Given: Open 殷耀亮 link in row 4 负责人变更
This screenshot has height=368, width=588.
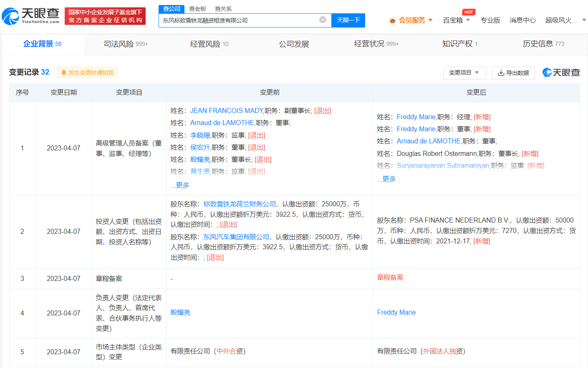Looking at the screenshot, I should pyautogui.click(x=180, y=312).
